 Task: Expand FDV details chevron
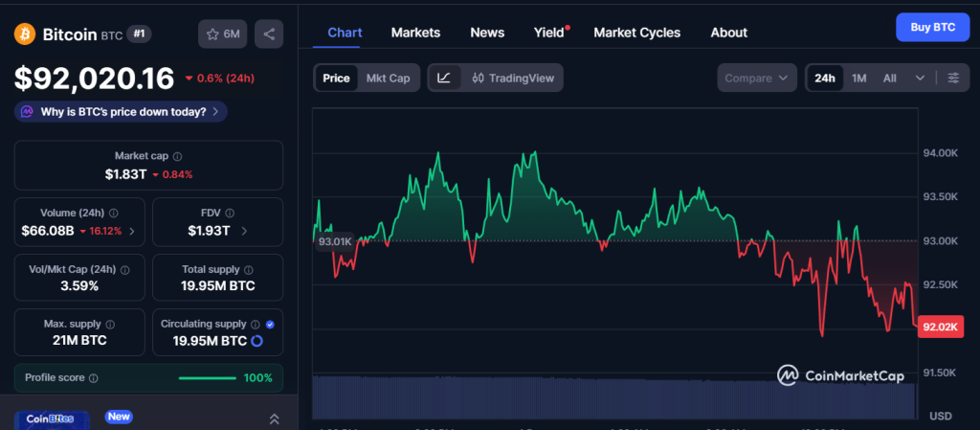[x=244, y=231]
